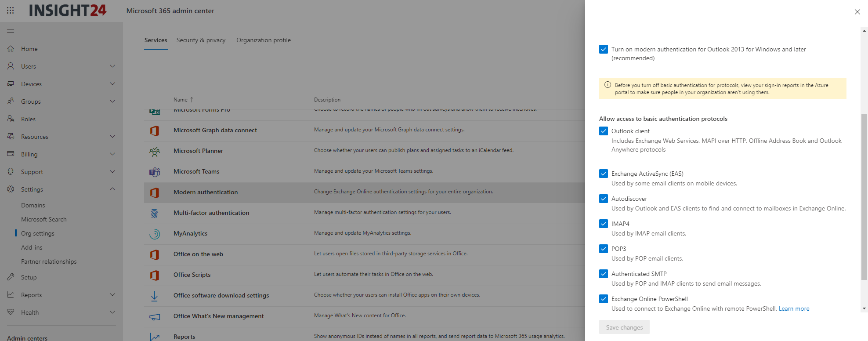Uncheck the IMAP4 checkbox
Screen dimensions: 868x341
click(604, 224)
